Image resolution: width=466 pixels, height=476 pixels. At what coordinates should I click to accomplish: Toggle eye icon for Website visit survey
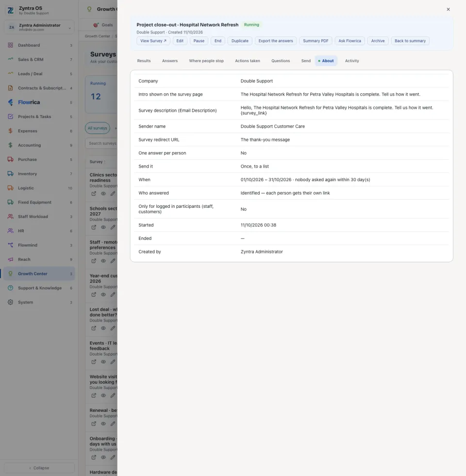(x=103, y=395)
